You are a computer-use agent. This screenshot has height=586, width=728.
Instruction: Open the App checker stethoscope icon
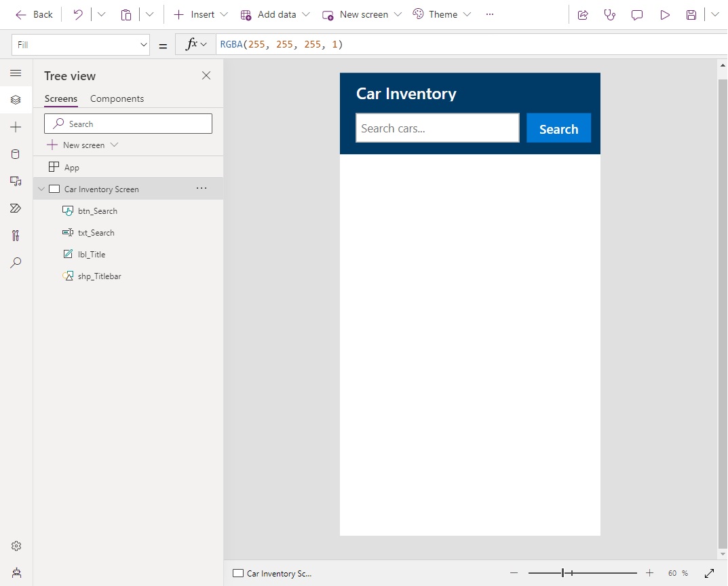(x=609, y=15)
